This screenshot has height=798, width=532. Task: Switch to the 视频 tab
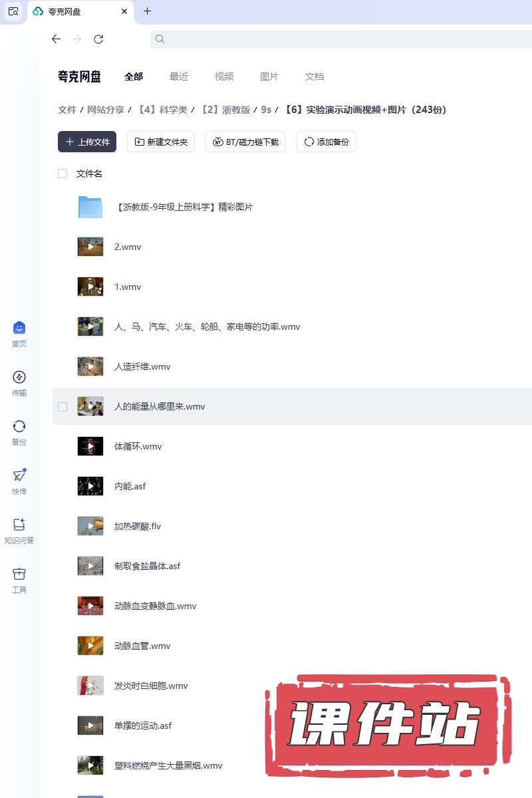coord(224,76)
